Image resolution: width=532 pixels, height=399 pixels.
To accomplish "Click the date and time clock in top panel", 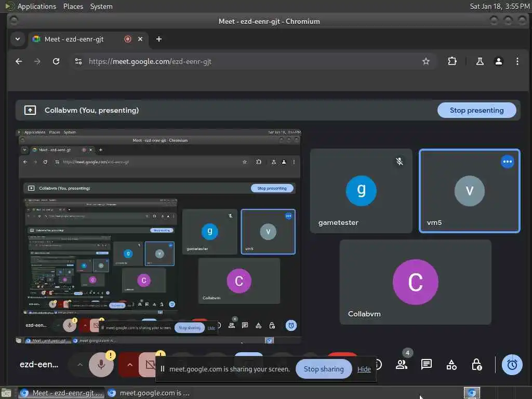I will tap(499, 6).
